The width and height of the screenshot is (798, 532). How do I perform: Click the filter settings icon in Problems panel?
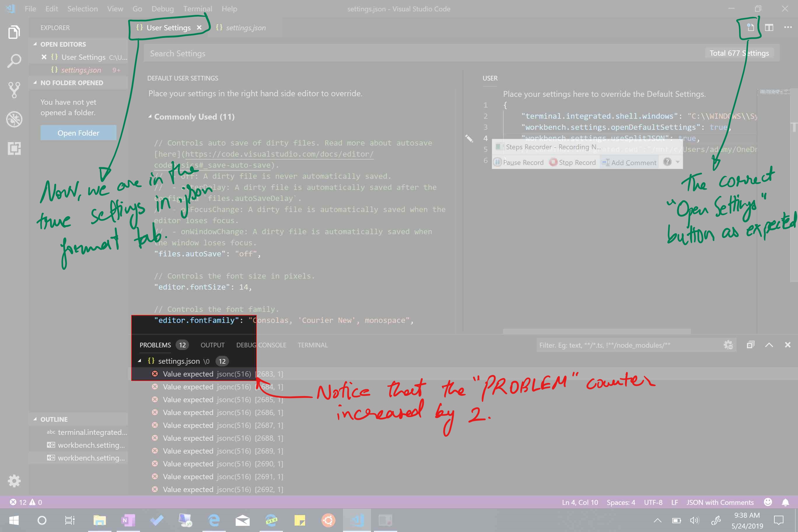tap(729, 345)
